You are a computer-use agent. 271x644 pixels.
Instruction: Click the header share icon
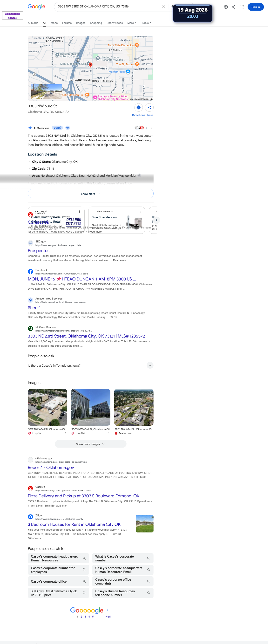coord(234,7)
